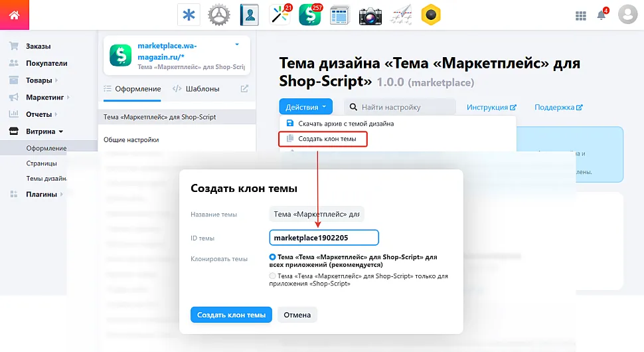Open Общие настройки settings section
644x352 pixels.
(x=131, y=139)
